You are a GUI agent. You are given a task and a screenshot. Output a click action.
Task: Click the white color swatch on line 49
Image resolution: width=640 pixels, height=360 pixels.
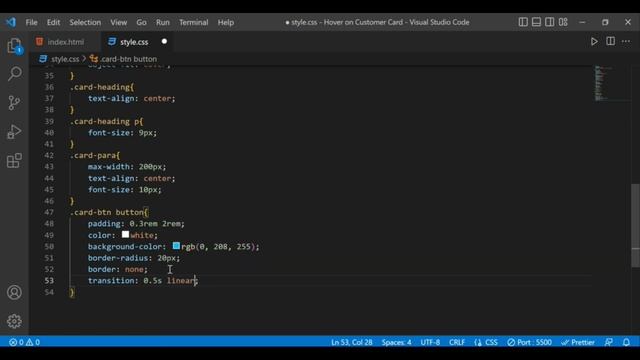(x=125, y=235)
